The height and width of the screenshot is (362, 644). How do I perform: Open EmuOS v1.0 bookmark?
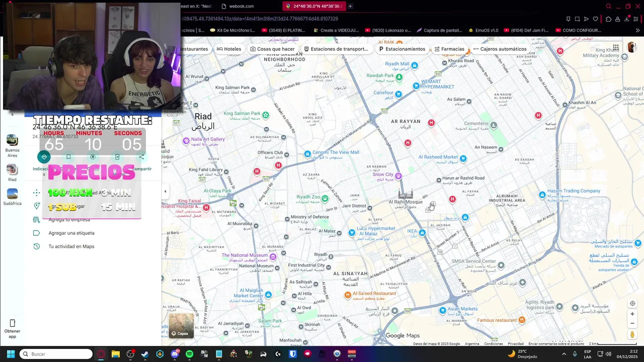[x=483, y=30]
